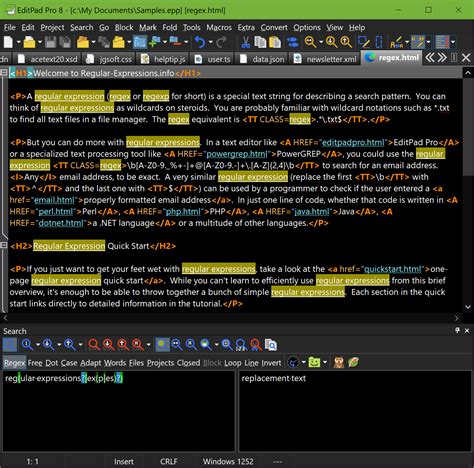The height and width of the screenshot is (468, 474).
Task: Open dropdown arrow beside favorites folder icon
Action: (x=325, y=362)
